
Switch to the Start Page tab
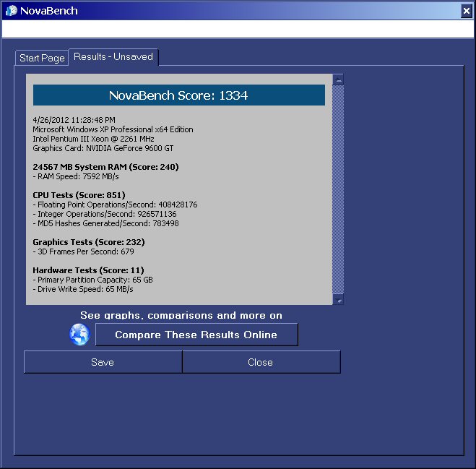(x=42, y=58)
